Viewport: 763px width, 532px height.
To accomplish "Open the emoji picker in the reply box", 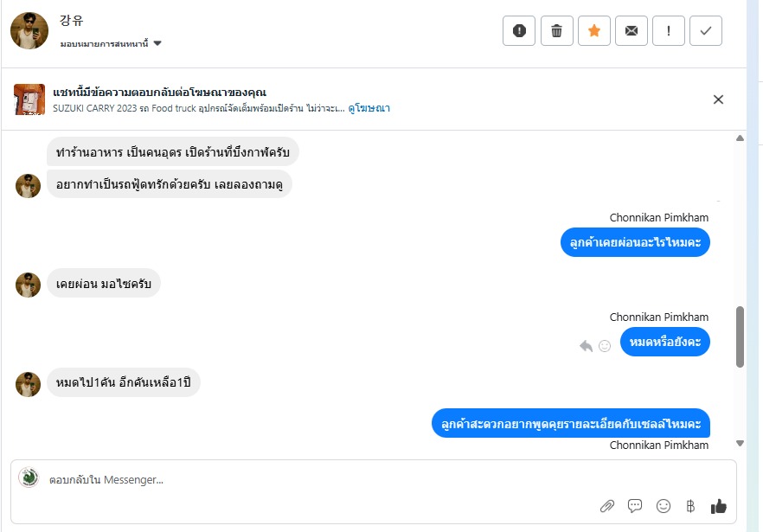I will tap(664, 506).
